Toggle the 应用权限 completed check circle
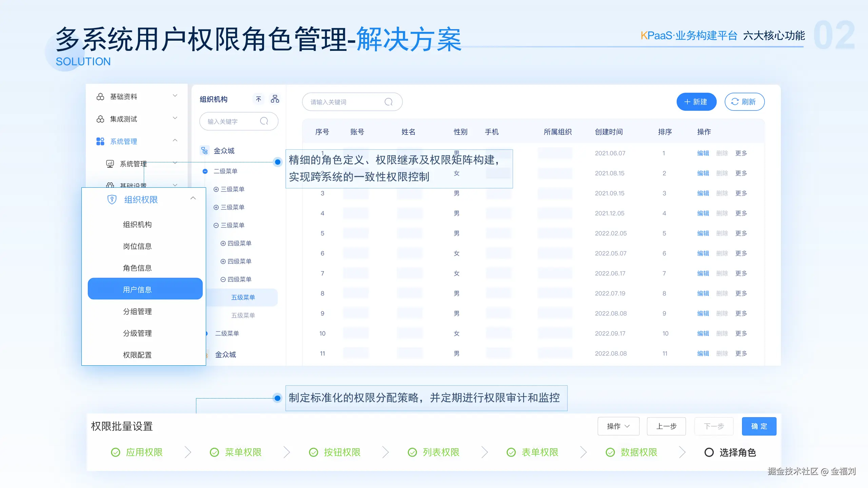The height and width of the screenshot is (488, 868). 115,452
